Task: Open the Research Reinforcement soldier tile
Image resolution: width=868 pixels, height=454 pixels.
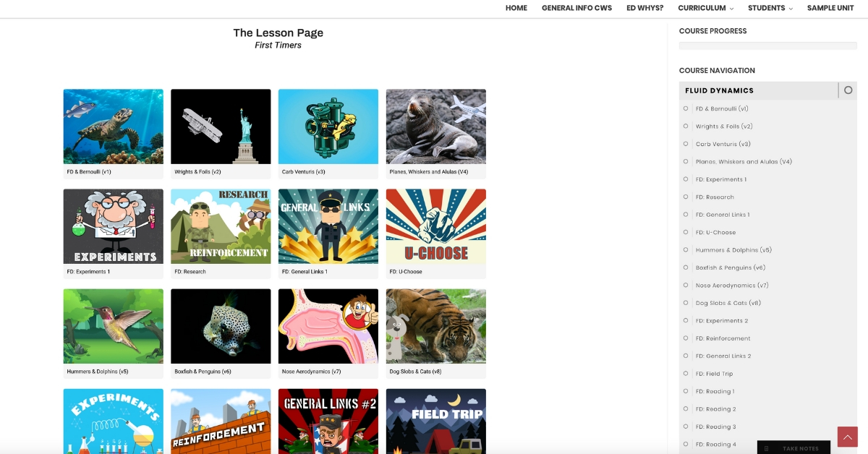Action: click(221, 226)
